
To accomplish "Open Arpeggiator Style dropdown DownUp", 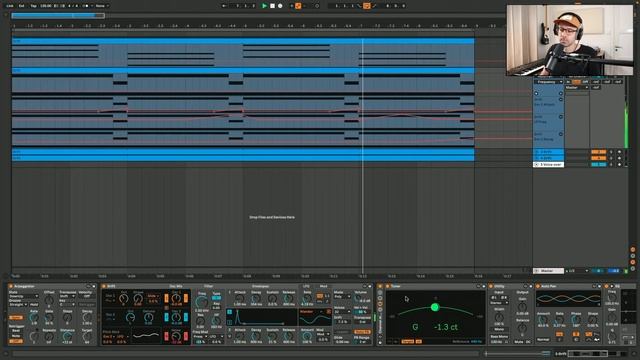I will pyautogui.click(x=24, y=296).
